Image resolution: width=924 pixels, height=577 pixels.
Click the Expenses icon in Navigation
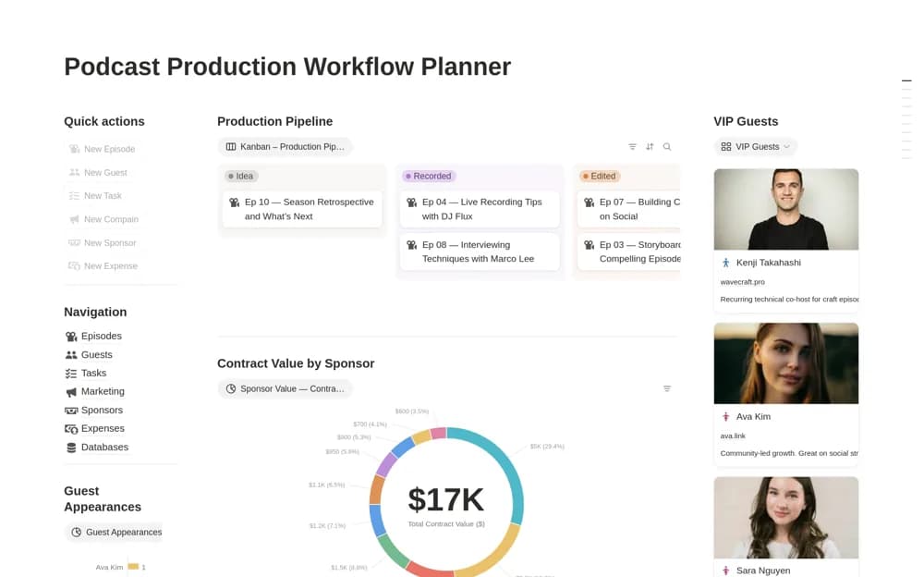[71, 429]
